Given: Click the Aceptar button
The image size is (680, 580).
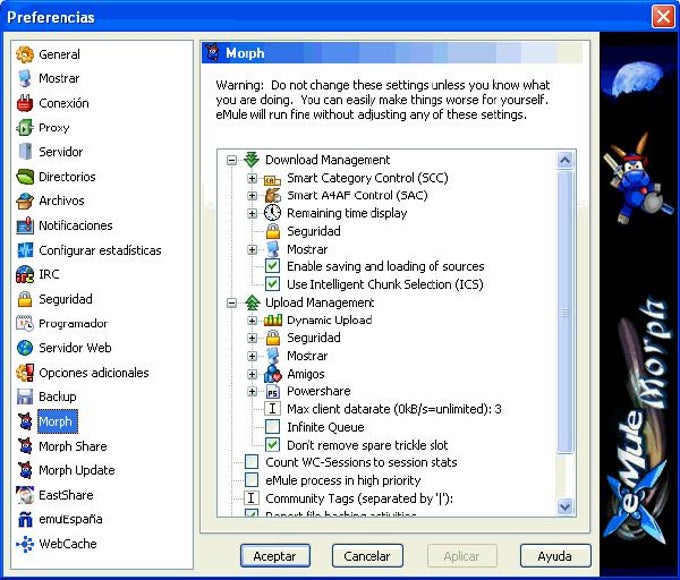Looking at the screenshot, I should (275, 556).
